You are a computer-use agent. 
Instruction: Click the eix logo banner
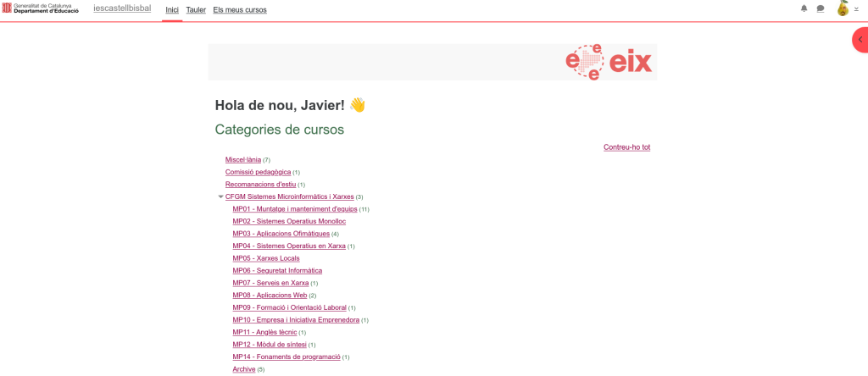(x=609, y=62)
